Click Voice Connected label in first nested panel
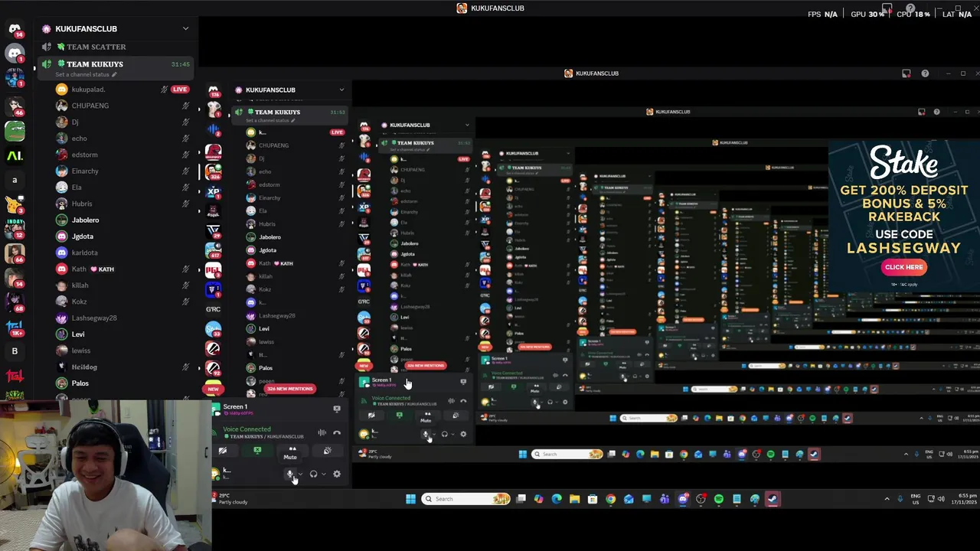Screen dimensions: 980x551 click(x=247, y=429)
